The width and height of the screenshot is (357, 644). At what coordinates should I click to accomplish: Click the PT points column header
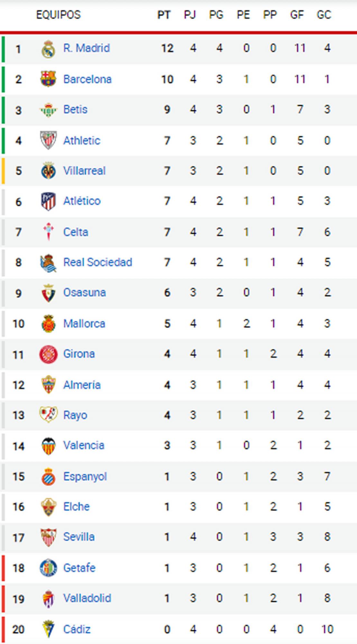click(164, 15)
